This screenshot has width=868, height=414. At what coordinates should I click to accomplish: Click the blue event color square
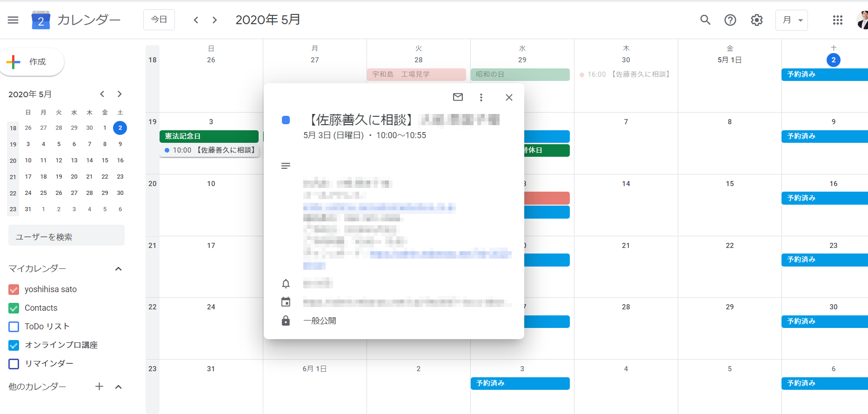tap(286, 120)
